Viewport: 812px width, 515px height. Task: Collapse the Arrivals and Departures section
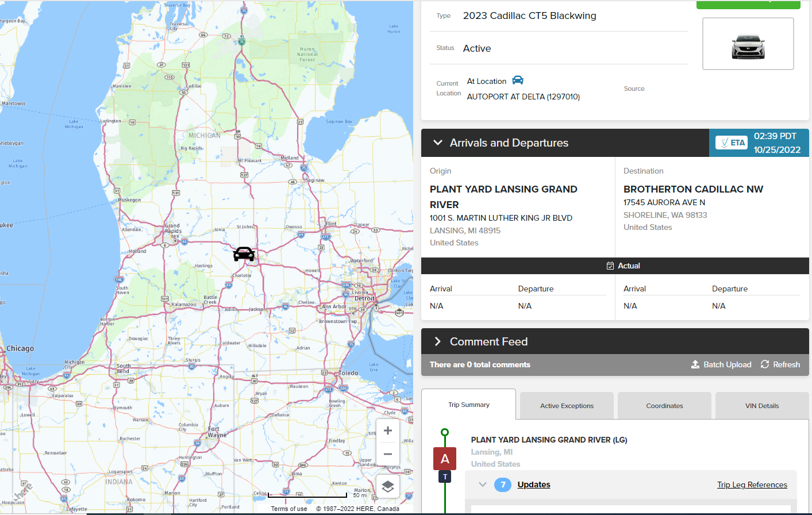coord(438,143)
